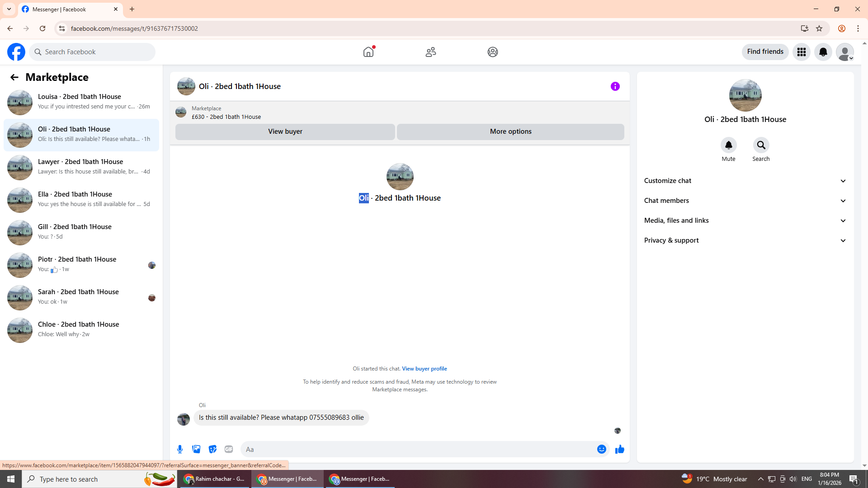The height and width of the screenshot is (488, 868).
Task: Go to the Facebook Home tab
Action: tap(368, 52)
